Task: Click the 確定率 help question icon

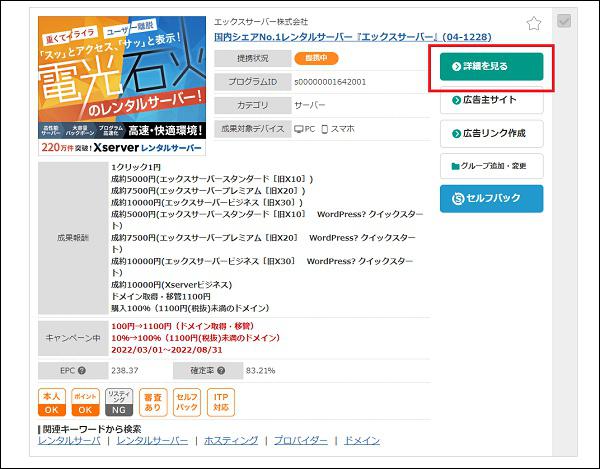Action: click(221, 370)
